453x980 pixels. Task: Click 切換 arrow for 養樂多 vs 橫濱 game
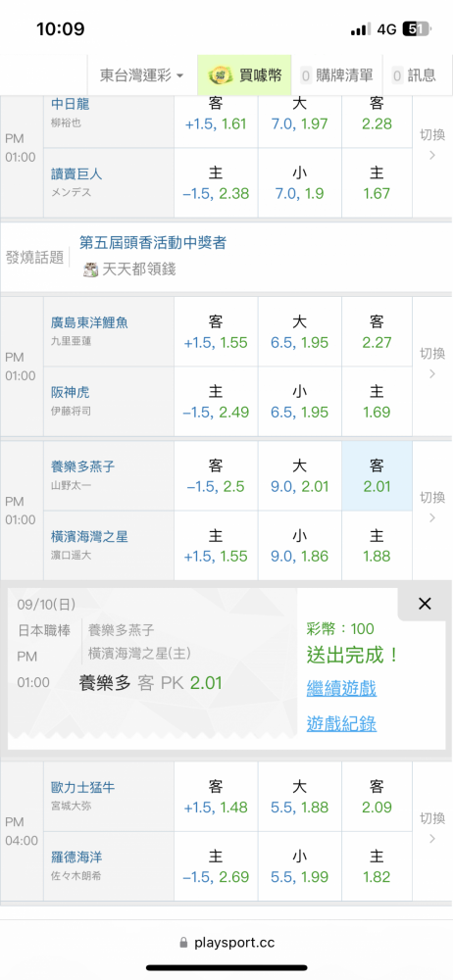coord(431,508)
